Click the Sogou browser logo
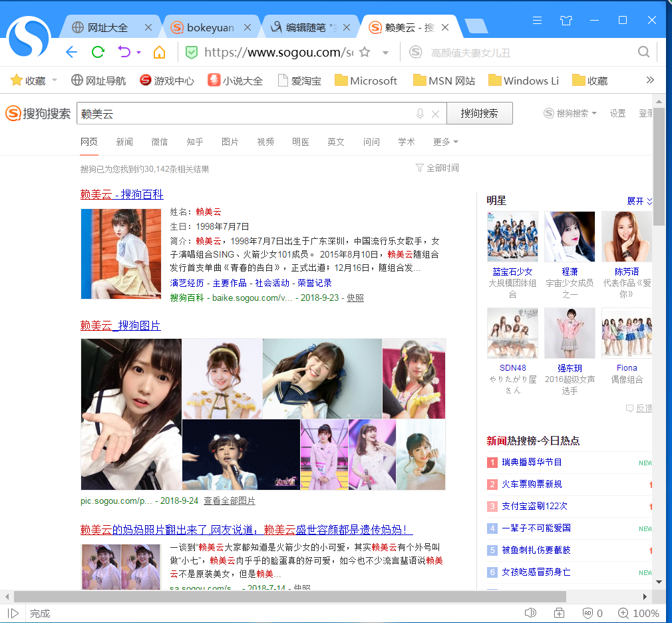Viewport: 672px width, 623px height. click(29, 37)
